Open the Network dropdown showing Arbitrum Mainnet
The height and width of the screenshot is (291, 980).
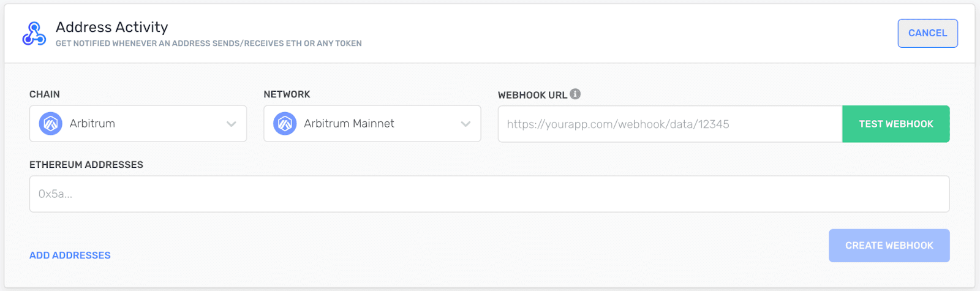pos(372,124)
